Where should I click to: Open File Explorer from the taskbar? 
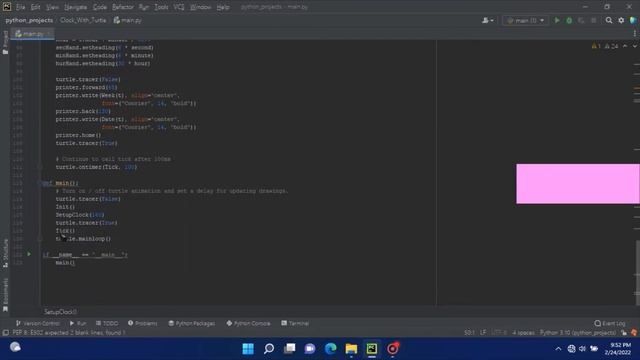point(351,349)
